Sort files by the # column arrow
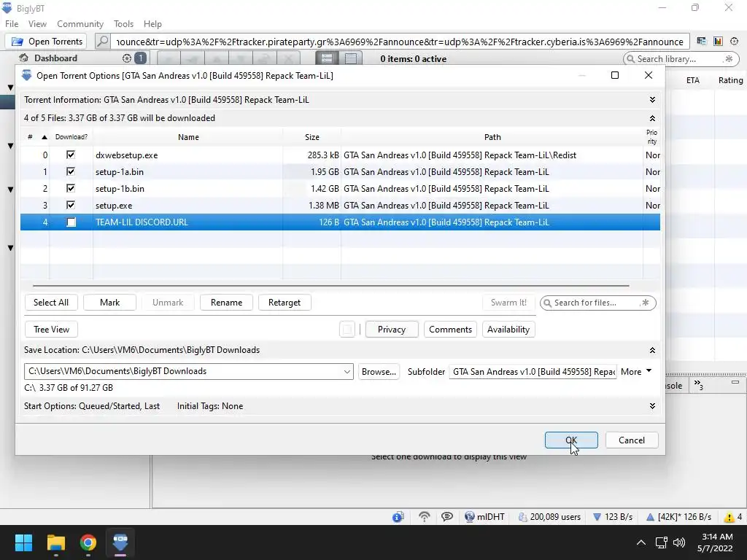The image size is (747, 560). tap(44, 137)
